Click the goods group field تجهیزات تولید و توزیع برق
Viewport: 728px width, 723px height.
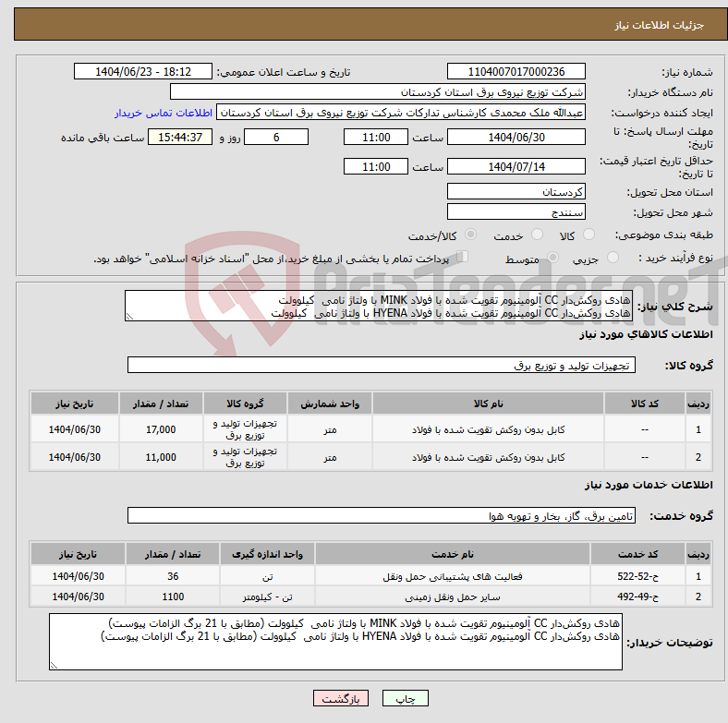click(x=382, y=365)
